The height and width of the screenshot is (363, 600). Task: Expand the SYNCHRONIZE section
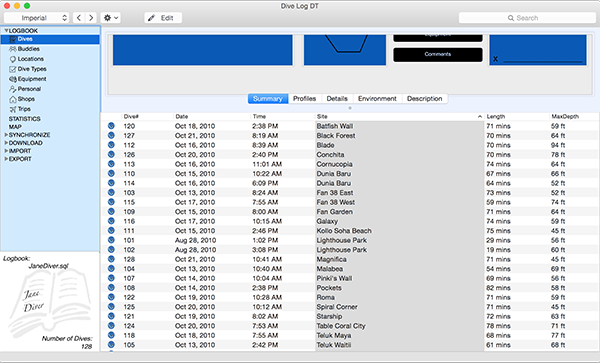(x=6, y=135)
